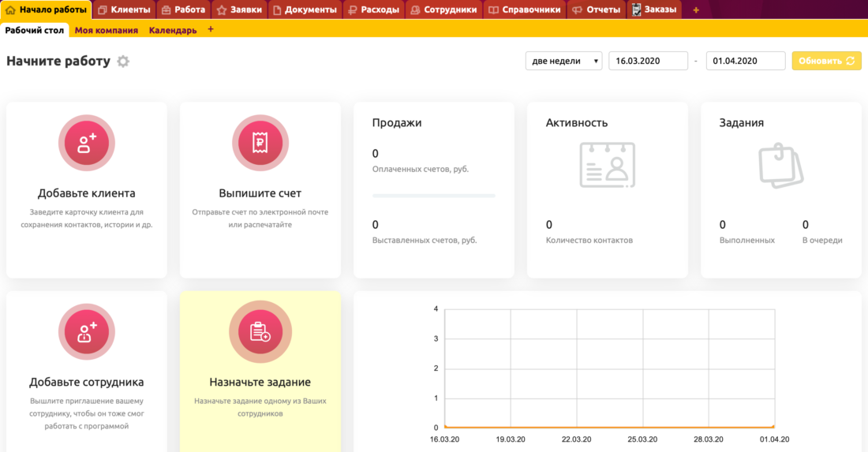Viewport: 868px width, 452px height.
Task: Click the add employee circular icon
Action: coord(87,332)
